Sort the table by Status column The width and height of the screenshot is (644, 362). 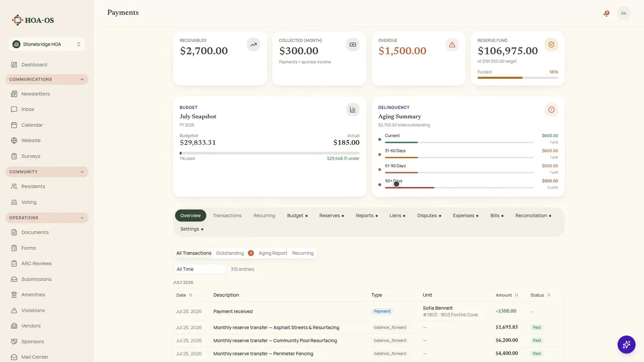click(540, 295)
